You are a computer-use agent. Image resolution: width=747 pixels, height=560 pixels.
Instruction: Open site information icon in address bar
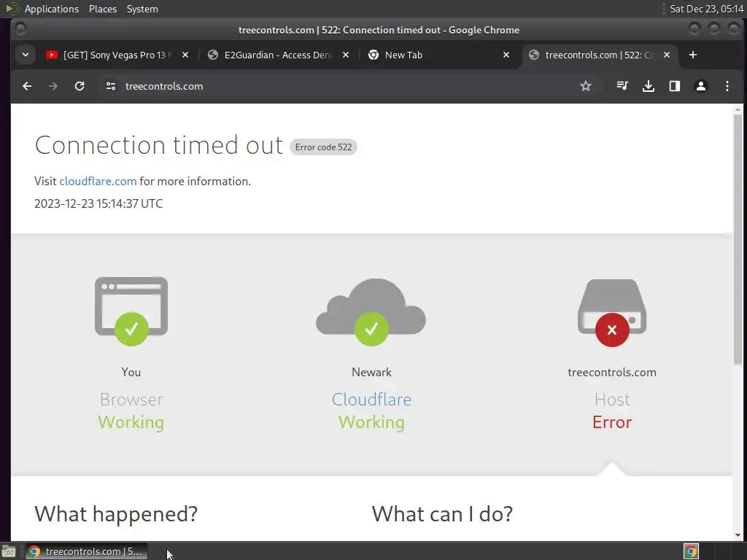pos(111,86)
